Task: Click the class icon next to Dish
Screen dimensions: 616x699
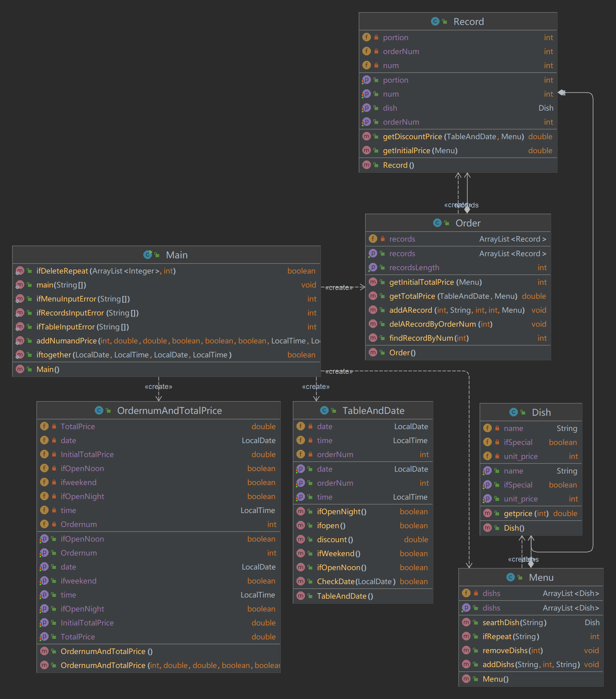Action: pyautogui.click(x=513, y=412)
